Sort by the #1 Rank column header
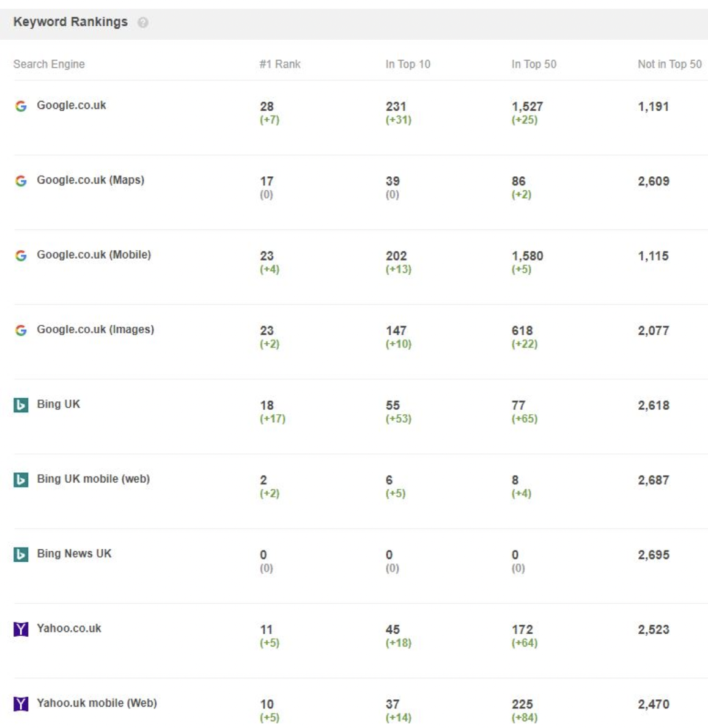This screenshot has height=728, width=708. [x=279, y=64]
